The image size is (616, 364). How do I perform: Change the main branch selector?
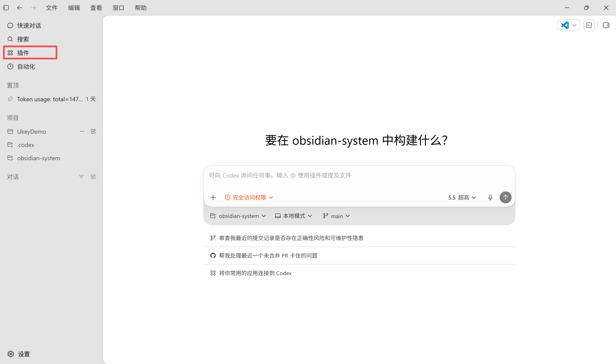click(337, 216)
